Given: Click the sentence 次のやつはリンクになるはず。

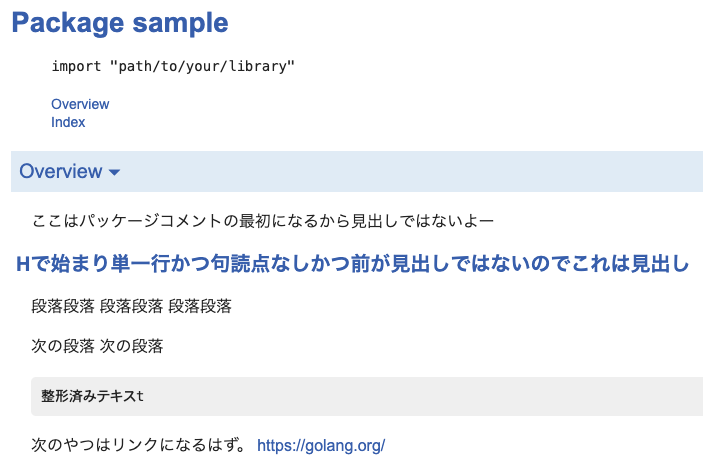Looking at the screenshot, I should tap(139, 445).
